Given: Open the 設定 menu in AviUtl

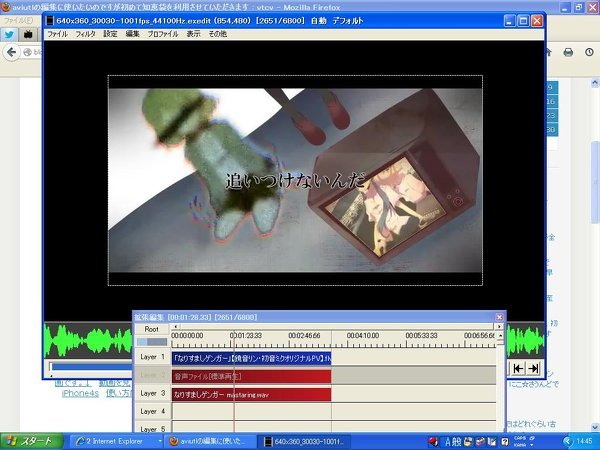Looking at the screenshot, I should coord(110,34).
